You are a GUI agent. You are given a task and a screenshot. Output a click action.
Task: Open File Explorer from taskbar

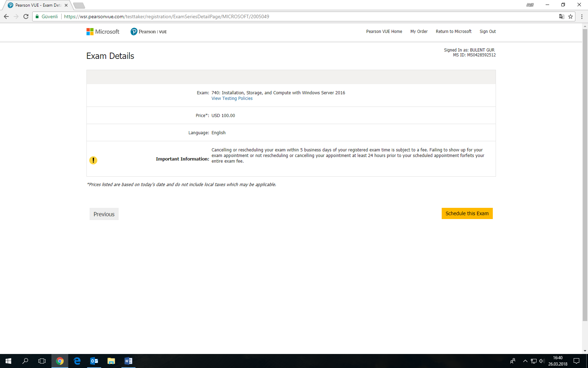[x=111, y=361]
